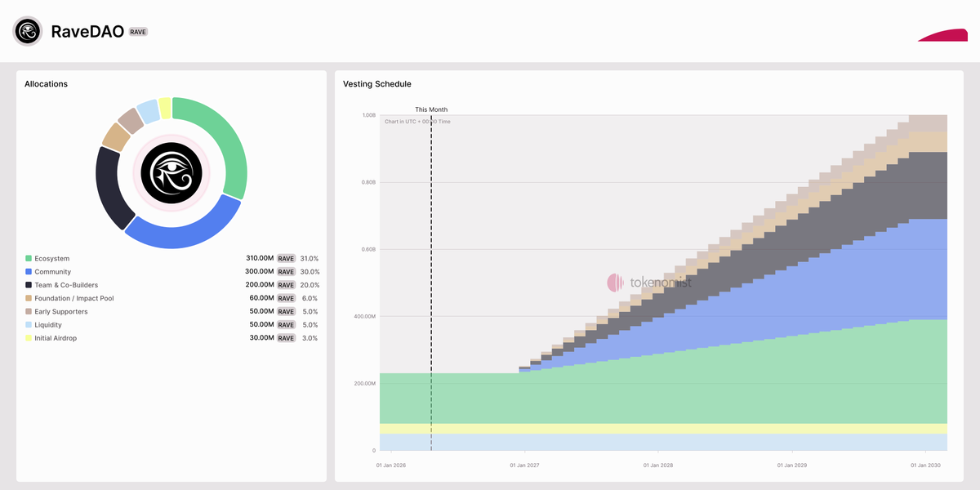Select the Eye of Horus icon inside the donut chart
This screenshot has width=980, height=490.
pos(171,173)
